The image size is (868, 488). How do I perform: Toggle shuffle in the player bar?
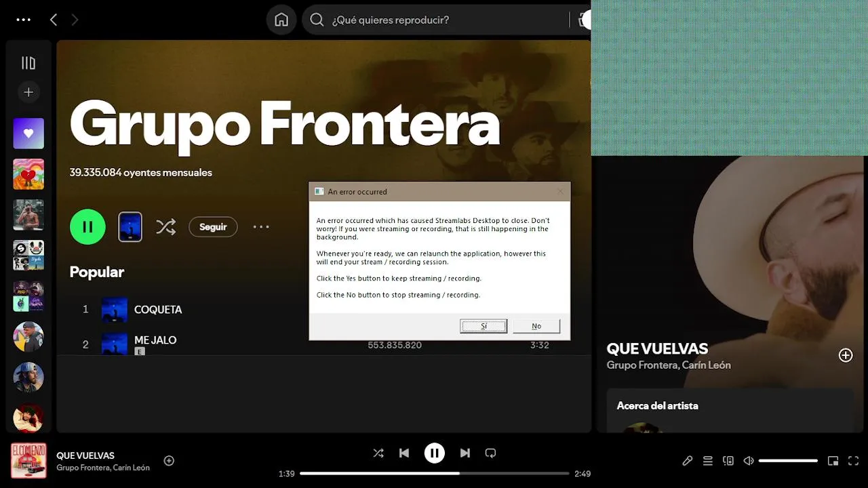378,453
